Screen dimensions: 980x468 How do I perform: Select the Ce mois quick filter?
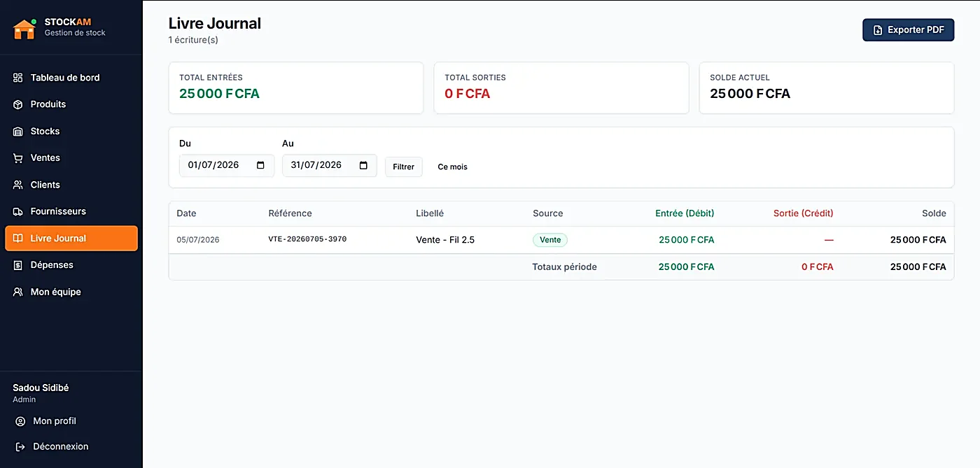coord(452,166)
